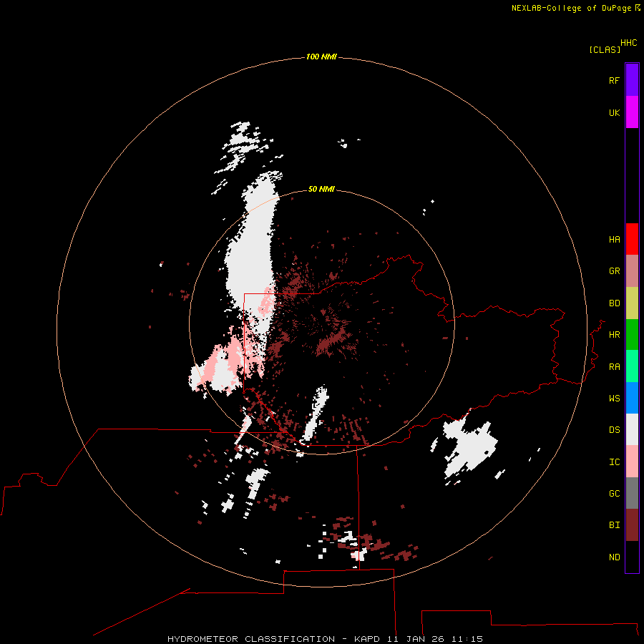Click the HA red legend swatch
The height and width of the screenshot is (644, 644).
coord(632,239)
